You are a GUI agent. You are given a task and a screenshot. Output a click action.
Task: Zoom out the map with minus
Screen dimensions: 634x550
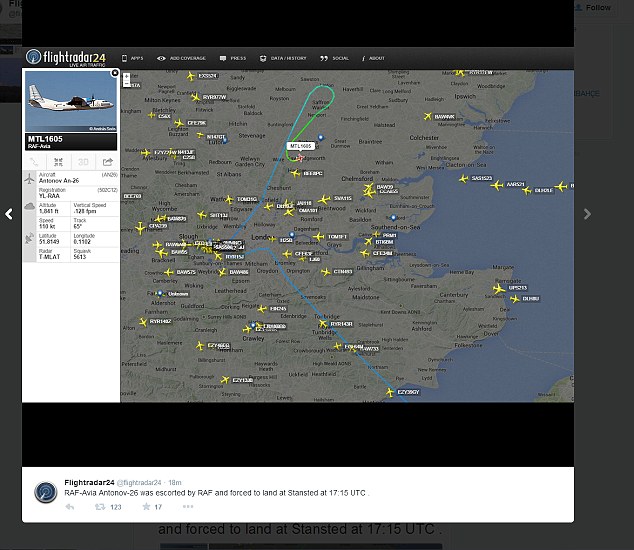coord(127,83)
